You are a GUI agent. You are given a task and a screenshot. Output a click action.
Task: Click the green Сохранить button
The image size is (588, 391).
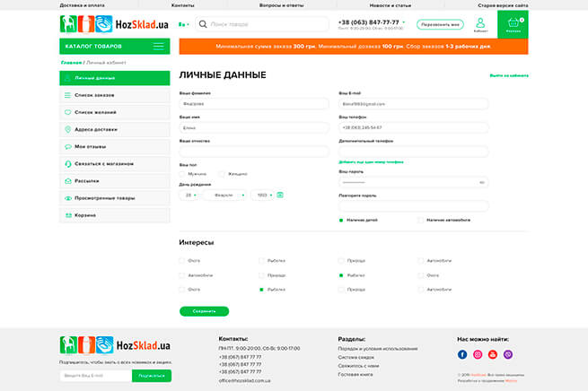click(204, 311)
